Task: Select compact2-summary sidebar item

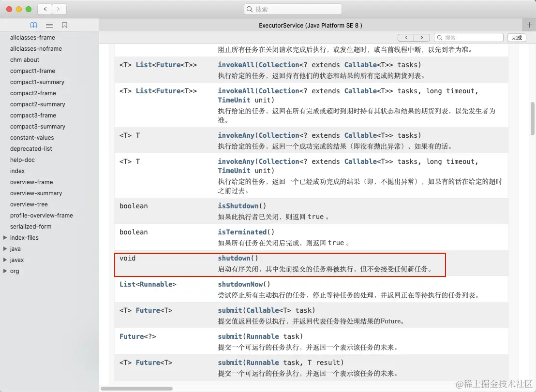Action: tap(38, 104)
